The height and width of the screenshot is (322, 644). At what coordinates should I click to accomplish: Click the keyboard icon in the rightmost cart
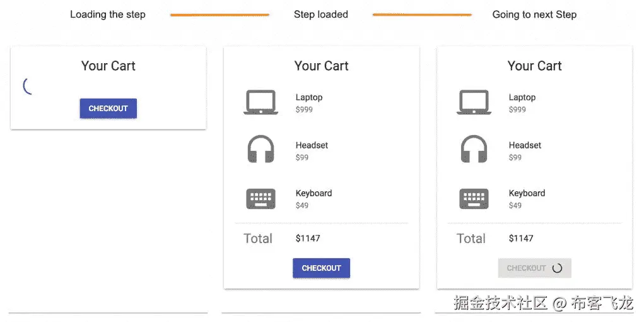pos(474,199)
